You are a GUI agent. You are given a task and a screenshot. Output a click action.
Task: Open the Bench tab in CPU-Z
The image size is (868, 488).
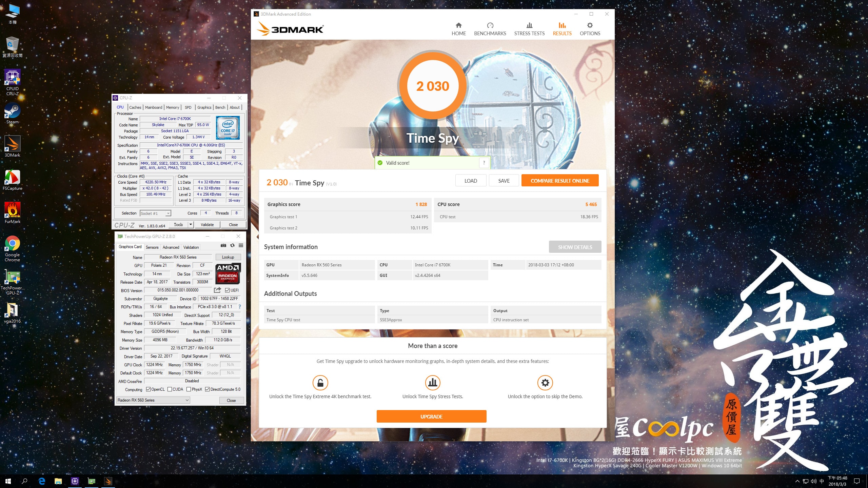coord(220,107)
